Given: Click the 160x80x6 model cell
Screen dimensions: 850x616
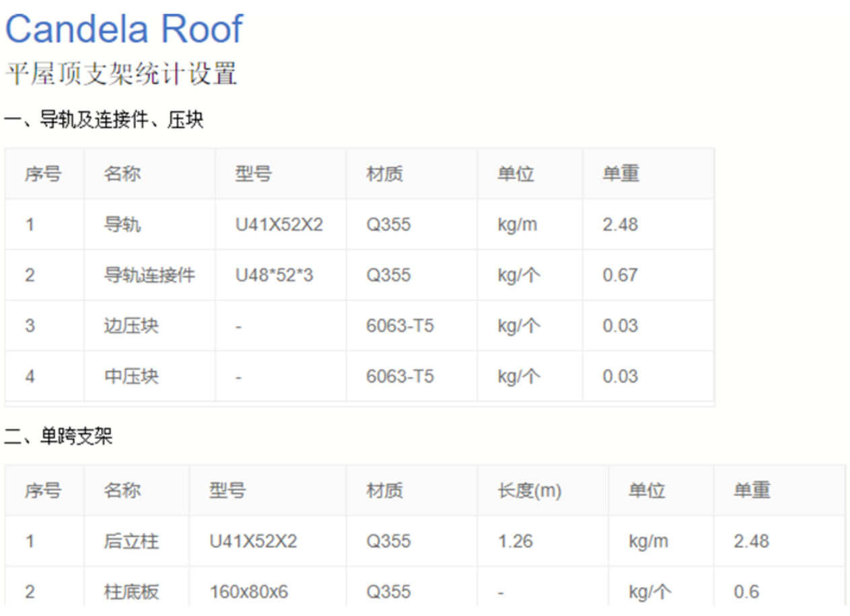Looking at the screenshot, I should coord(248,592).
